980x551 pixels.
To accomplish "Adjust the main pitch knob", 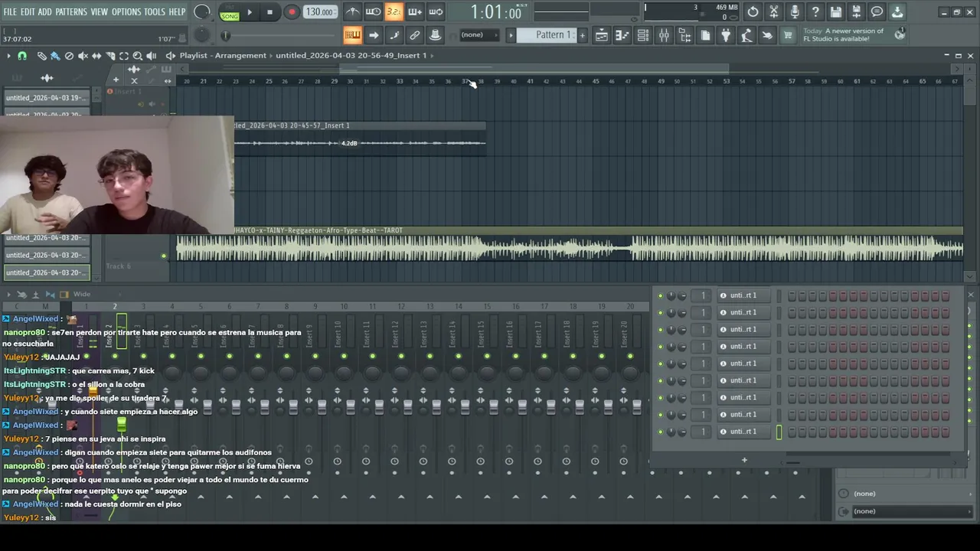I will coord(202,35).
